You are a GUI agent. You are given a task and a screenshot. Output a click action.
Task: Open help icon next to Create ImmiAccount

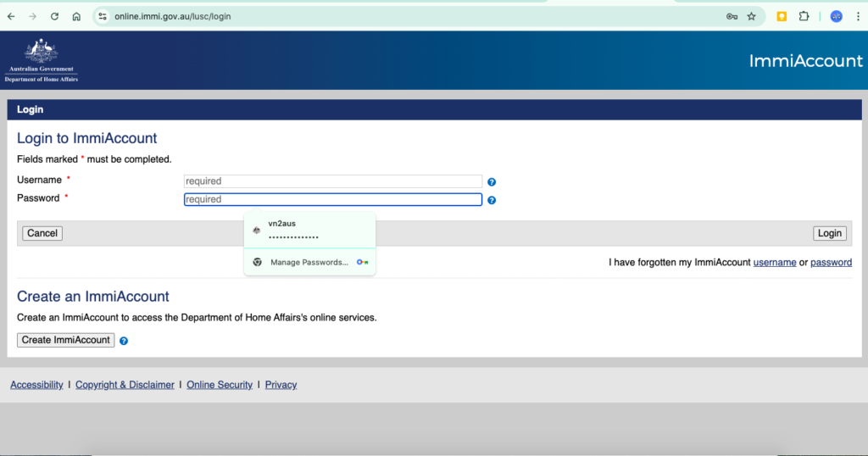[124, 341]
